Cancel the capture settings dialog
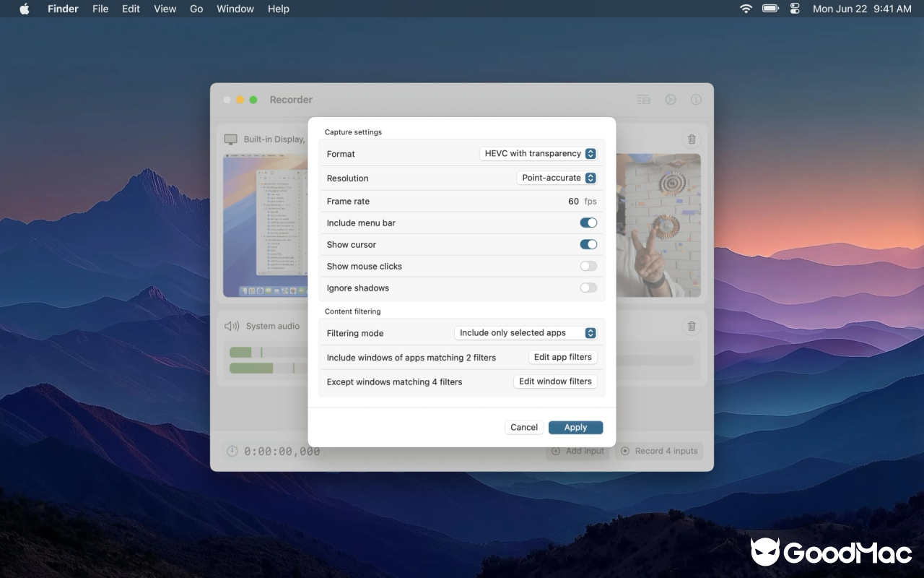924x578 pixels. click(524, 427)
